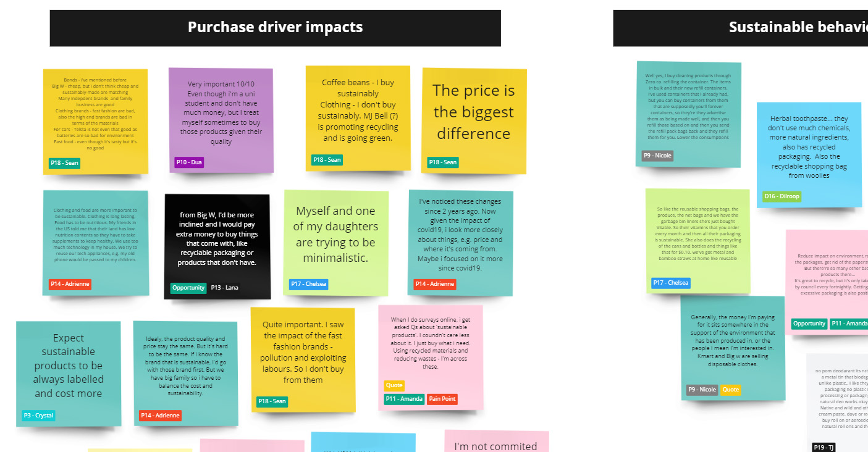Image resolution: width=868 pixels, height=452 pixels.
Task: Click P17 - Chelsea tag on minimalistic note
Action: click(x=308, y=285)
